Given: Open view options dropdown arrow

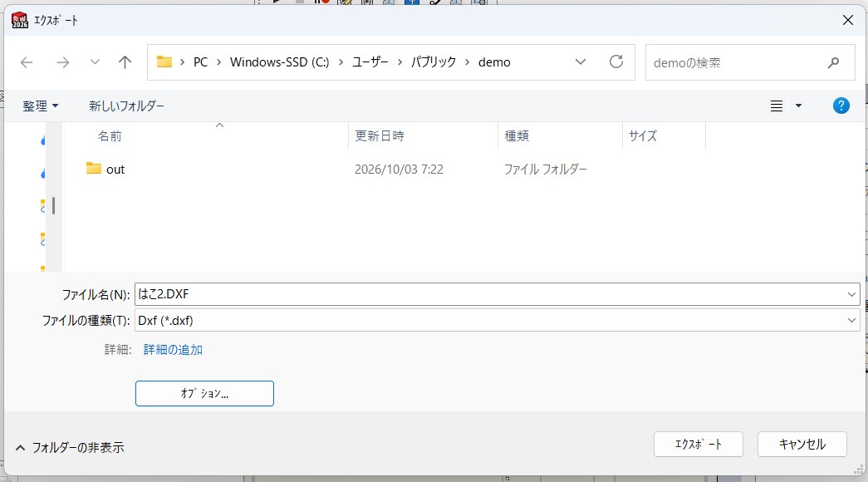Looking at the screenshot, I should pos(798,106).
